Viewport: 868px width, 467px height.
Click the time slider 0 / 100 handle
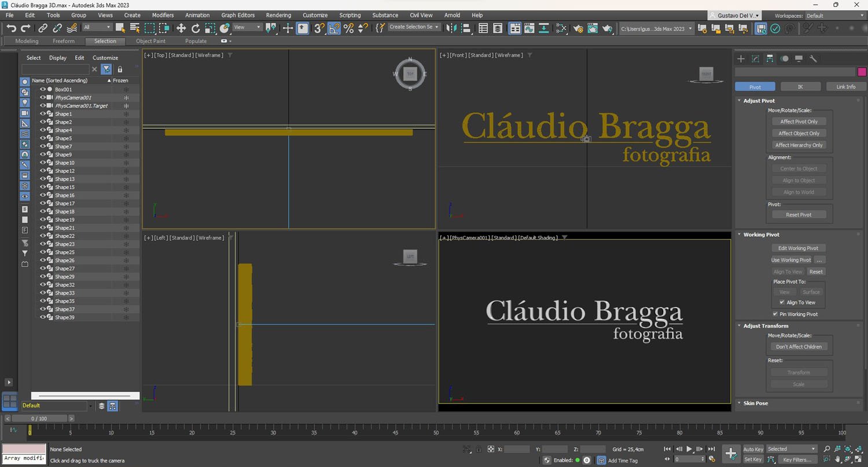(x=39, y=418)
